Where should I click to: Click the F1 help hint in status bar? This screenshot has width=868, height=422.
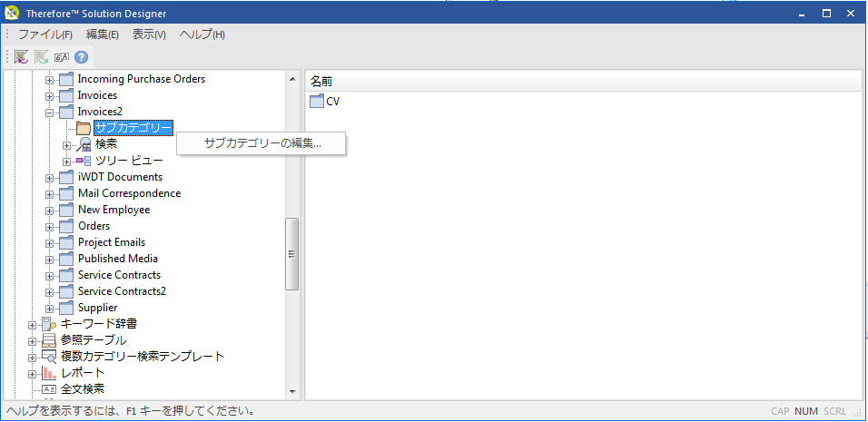[130, 411]
